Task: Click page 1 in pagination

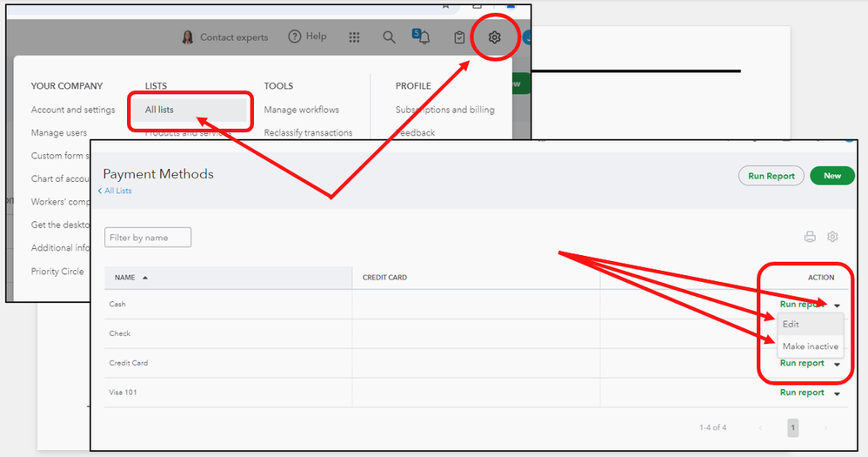Action: point(792,427)
